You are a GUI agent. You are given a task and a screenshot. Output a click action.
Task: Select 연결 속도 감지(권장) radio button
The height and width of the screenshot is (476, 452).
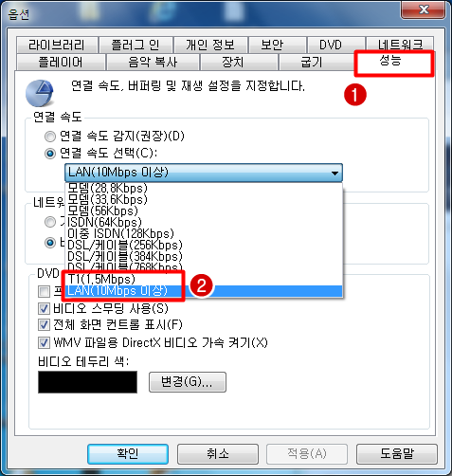click(x=50, y=137)
